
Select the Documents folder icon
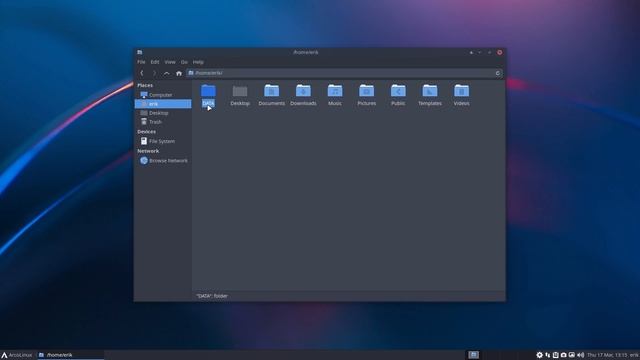pos(271,91)
